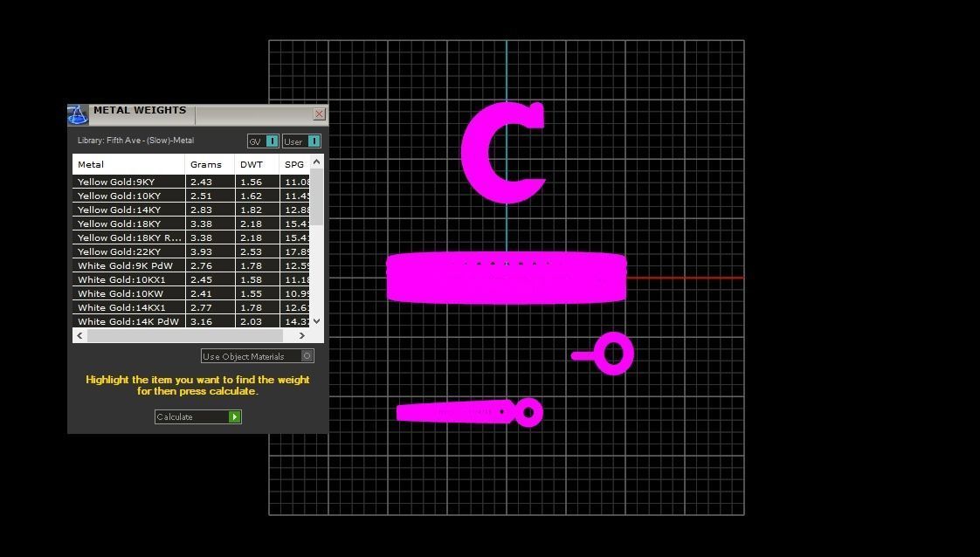
Task: Click the 2.76 grams value
Action: [201, 265]
